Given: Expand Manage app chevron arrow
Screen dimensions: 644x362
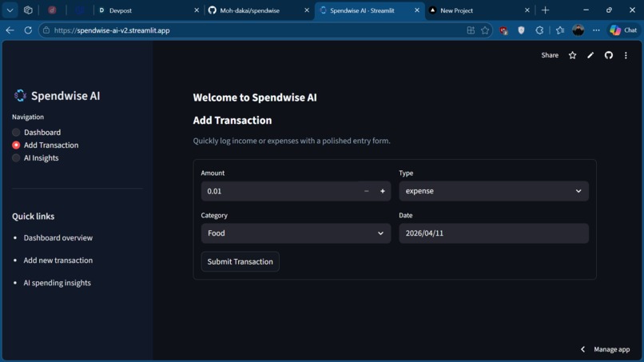Looking at the screenshot, I should tap(582, 349).
